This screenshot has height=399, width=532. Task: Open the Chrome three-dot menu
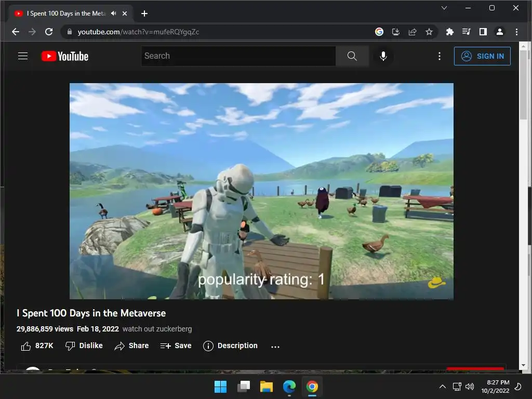(516, 32)
